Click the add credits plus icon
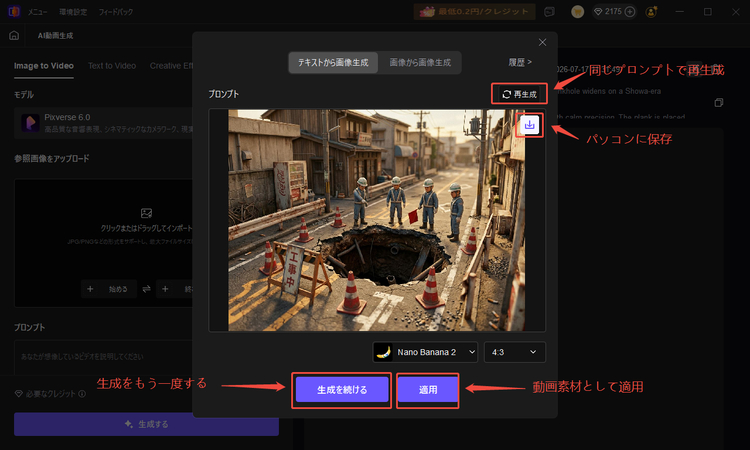This screenshot has width=750, height=450. (x=630, y=11)
